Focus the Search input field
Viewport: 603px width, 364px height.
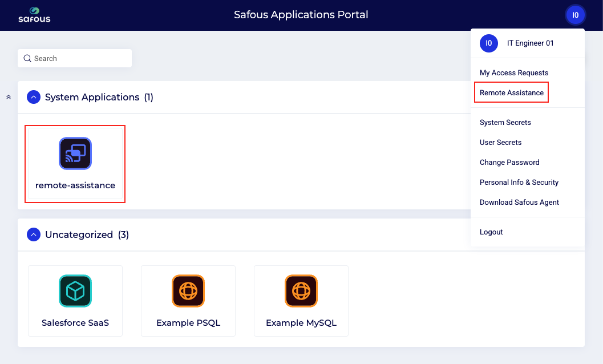click(80, 58)
